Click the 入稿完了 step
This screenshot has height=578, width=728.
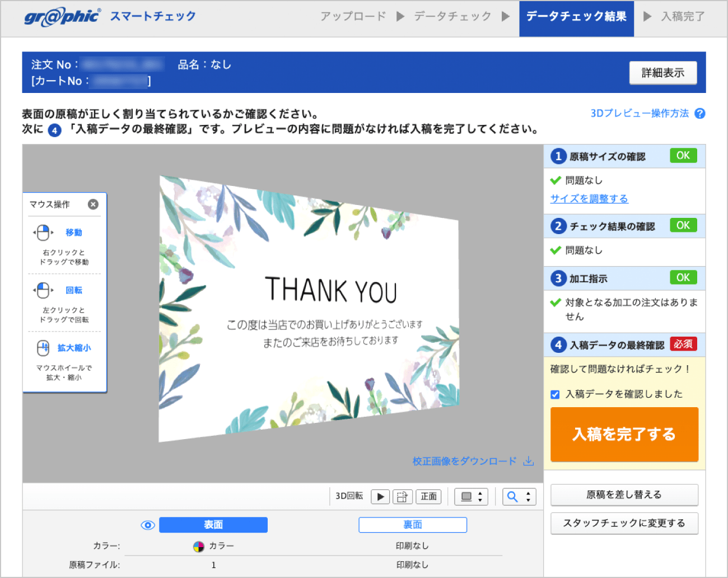tap(683, 17)
